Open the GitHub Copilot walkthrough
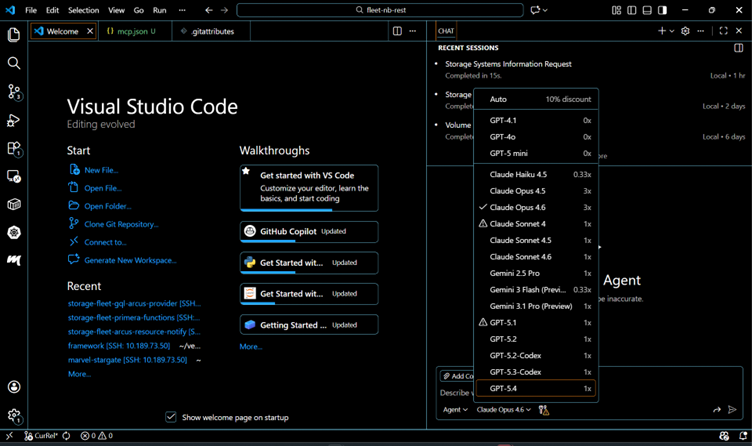 309,232
